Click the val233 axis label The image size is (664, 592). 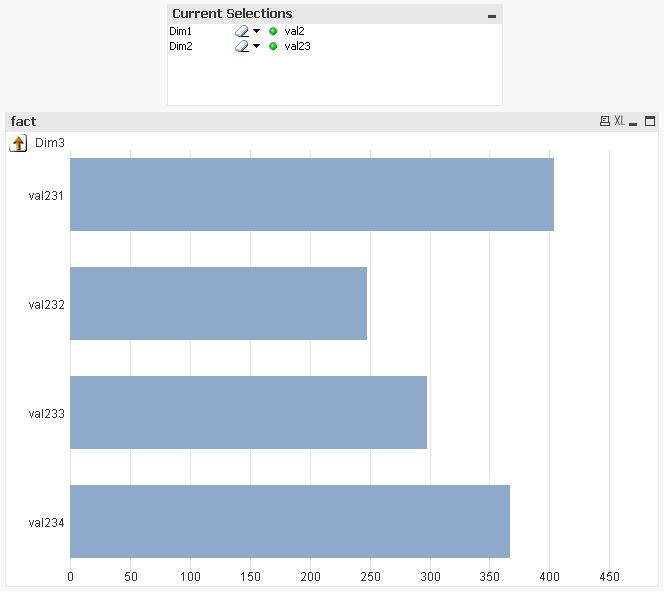coord(46,414)
